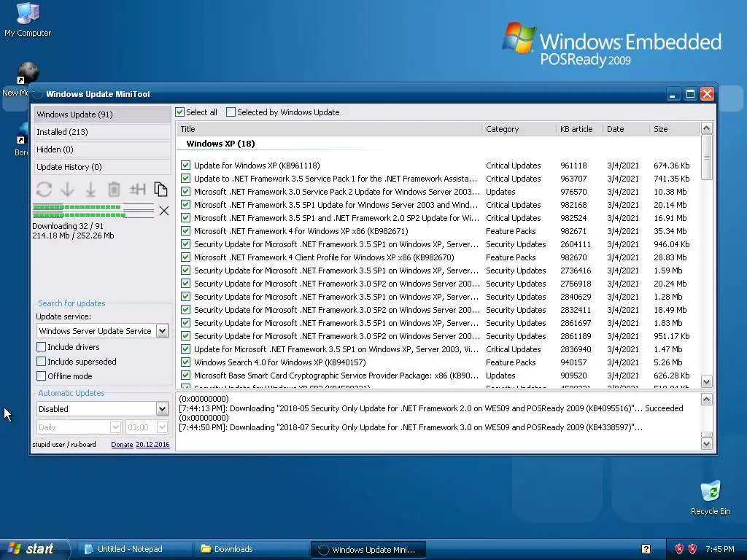Screen dimensions: 747x560
Task: Enable Include drivers checkbox
Action: coord(42,346)
